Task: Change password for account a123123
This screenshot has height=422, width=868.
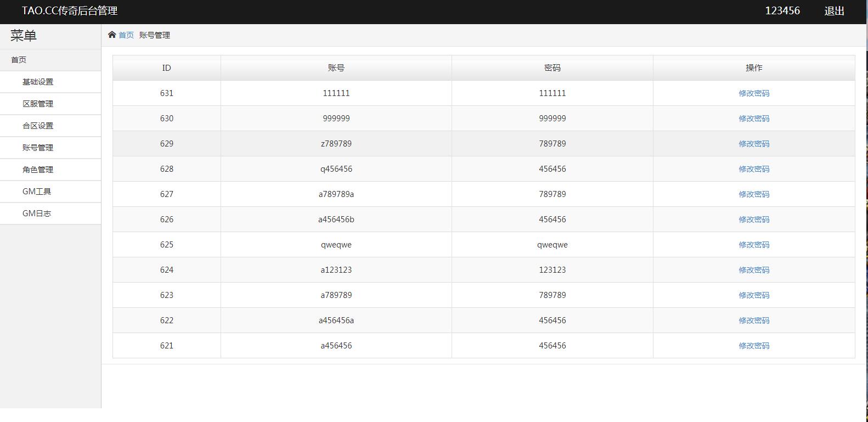Action: (x=754, y=270)
